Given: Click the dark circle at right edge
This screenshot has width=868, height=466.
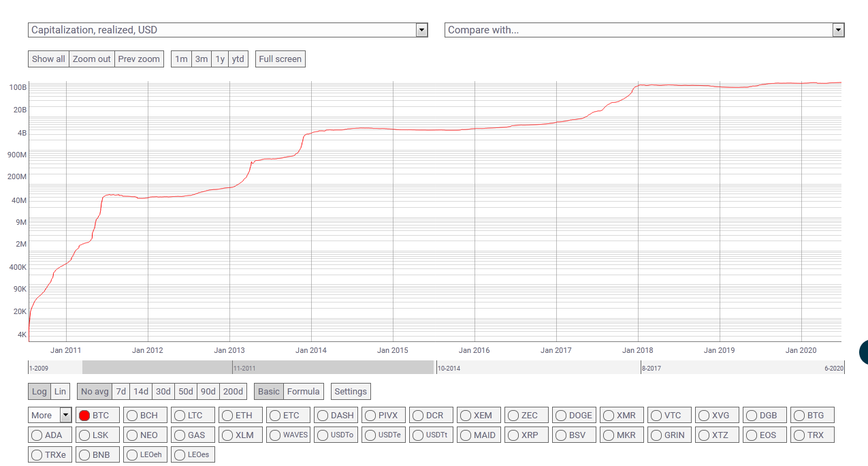Looking at the screenshot, I should 863,352.
